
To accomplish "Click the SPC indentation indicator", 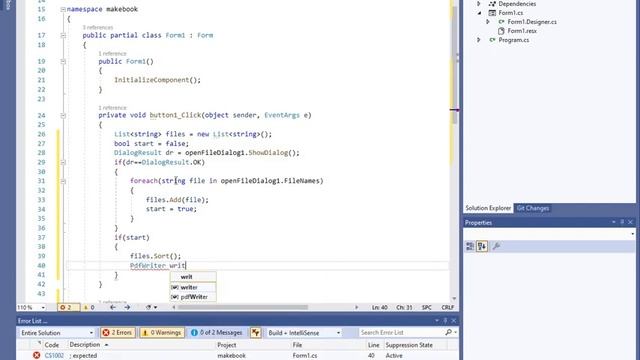I will pyautogui.click(x=427, y=307).
